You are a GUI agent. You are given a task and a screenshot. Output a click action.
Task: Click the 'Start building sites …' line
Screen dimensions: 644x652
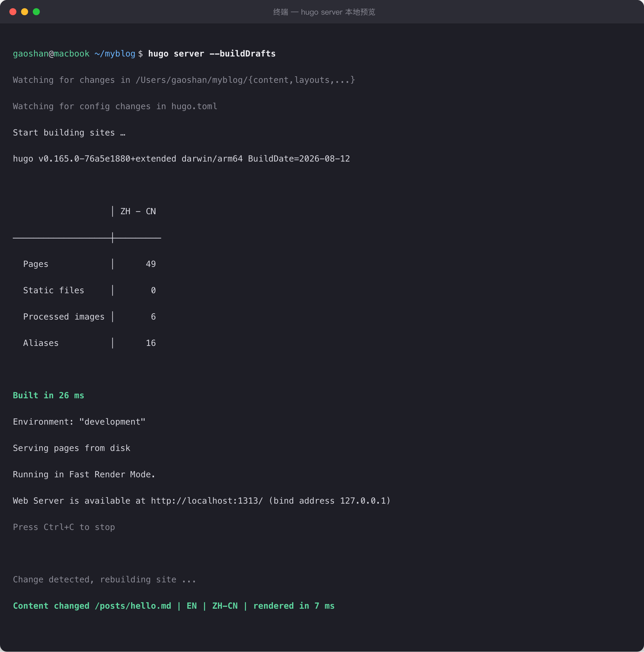(69, 133)
